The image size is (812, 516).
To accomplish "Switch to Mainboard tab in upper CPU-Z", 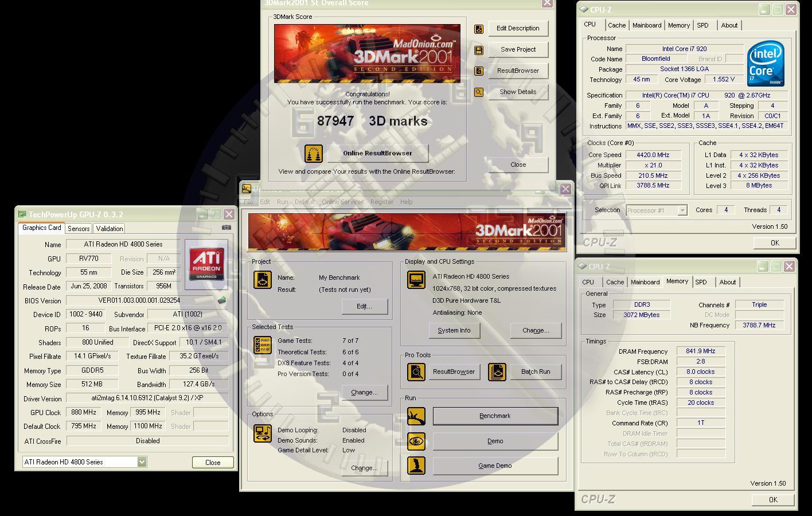I will [647, 25].
